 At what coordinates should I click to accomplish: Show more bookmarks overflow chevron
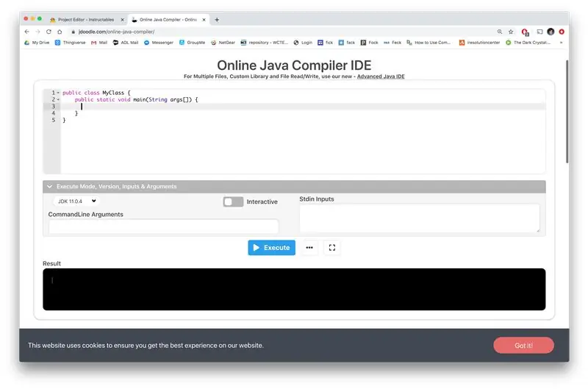[561, 43]
